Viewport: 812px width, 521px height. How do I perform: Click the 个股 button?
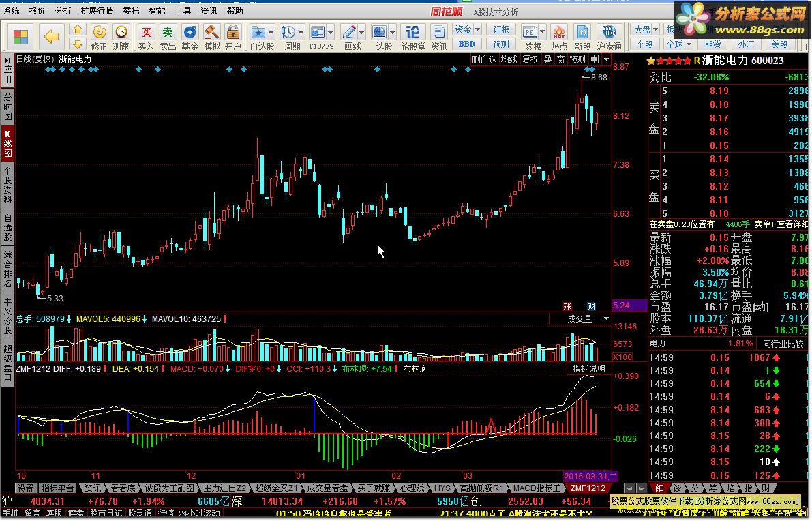[644, 44]
